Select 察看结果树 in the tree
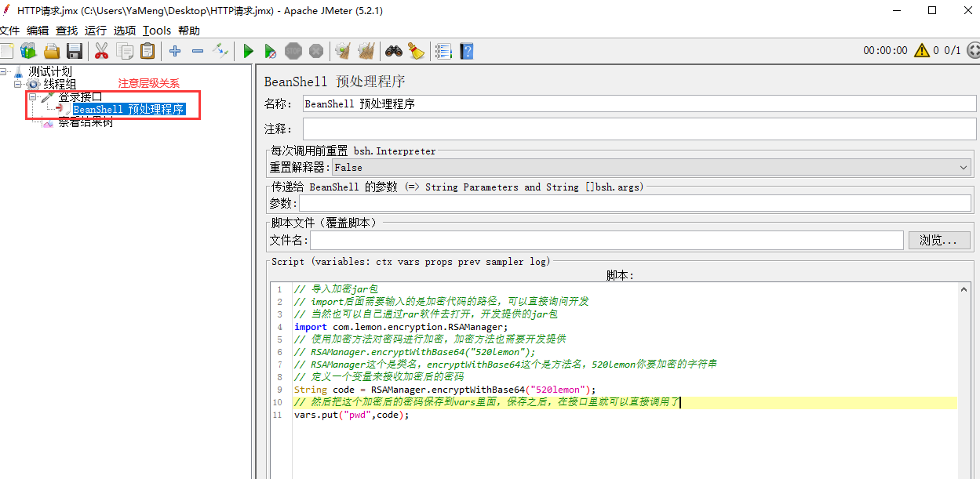Image resolution: width=980 pixels, height=479 pixels. click(85, 122)
